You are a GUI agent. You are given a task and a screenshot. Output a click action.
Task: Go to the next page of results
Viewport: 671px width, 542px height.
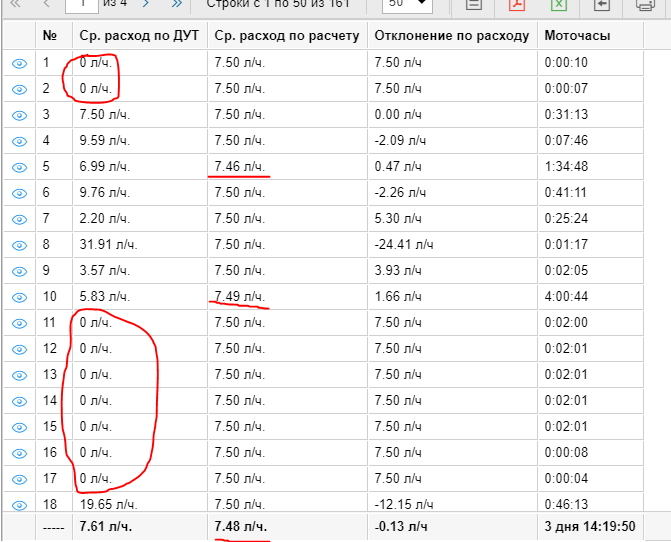pyautogui.click(x=146, y=5)
